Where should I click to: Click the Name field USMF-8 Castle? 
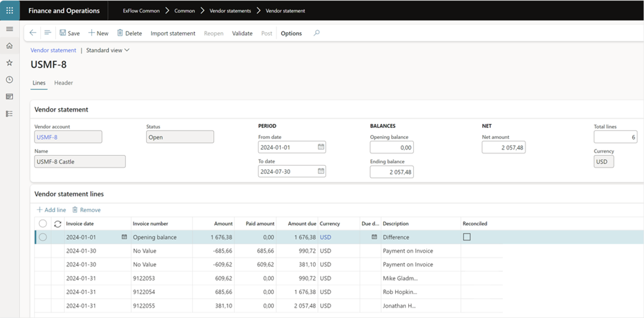click(x=80, y=162)
